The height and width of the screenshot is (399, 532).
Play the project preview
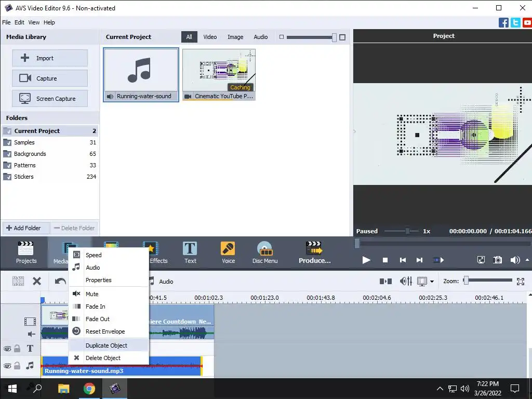tap(366, 260)
